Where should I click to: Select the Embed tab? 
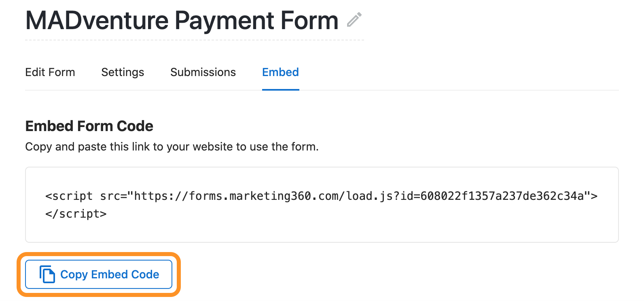pyautogui.click(x=280, y=72)
